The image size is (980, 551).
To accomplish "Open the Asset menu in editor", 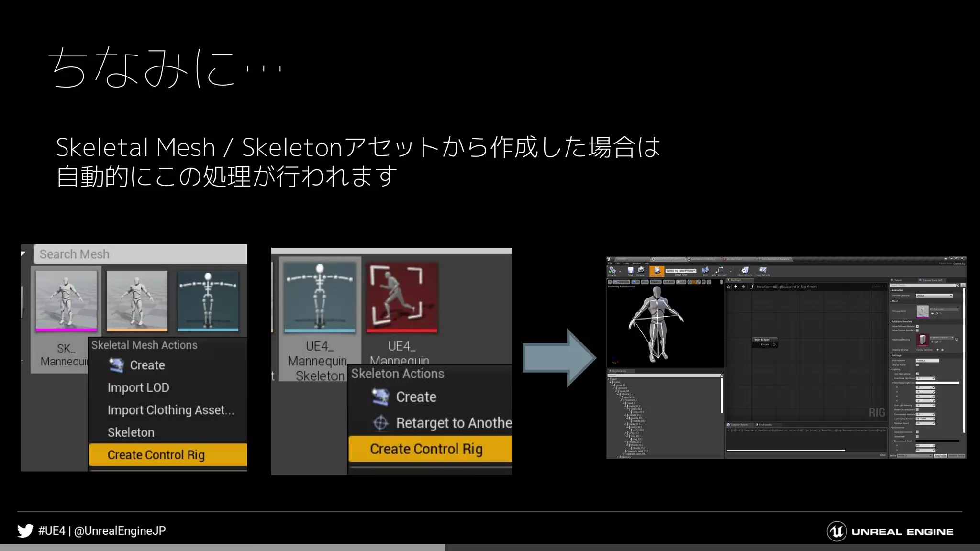I will tap(626, 264).
